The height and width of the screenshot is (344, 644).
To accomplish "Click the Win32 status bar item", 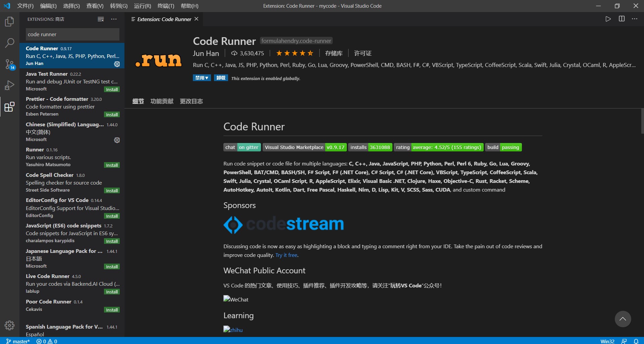I will [x=607, y=341].
